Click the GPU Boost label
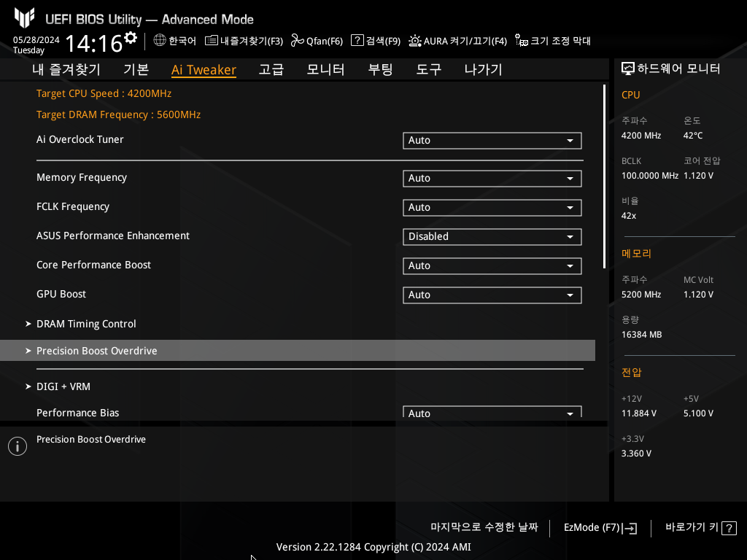Viewport: 747px width, 560px height. coord(61,295)
